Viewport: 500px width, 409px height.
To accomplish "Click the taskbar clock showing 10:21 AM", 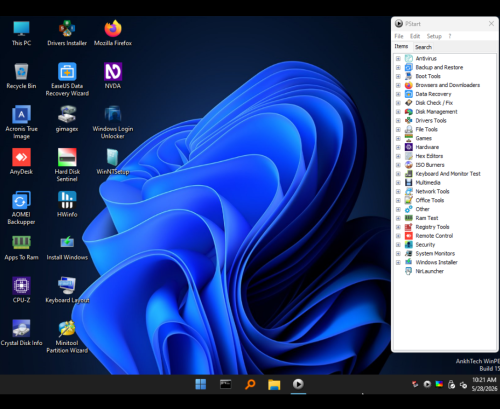I will coord(484,380).
